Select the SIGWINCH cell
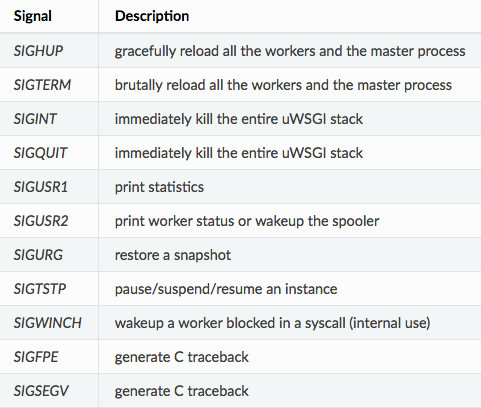 click(x=48, y=323)
